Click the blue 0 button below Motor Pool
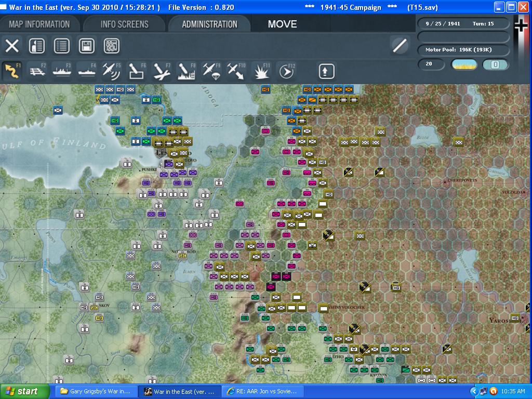The image size is (532, 399). [x=495, y=64]
